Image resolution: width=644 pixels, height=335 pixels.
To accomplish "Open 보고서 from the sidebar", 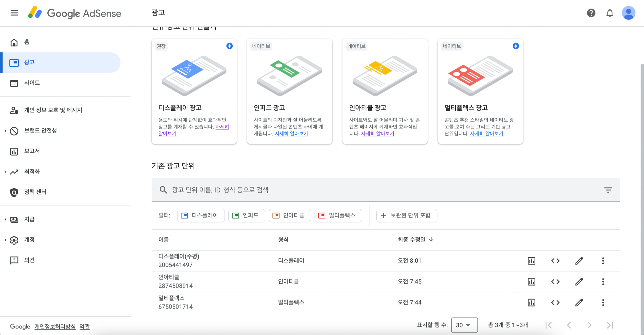I will point(32,151).
